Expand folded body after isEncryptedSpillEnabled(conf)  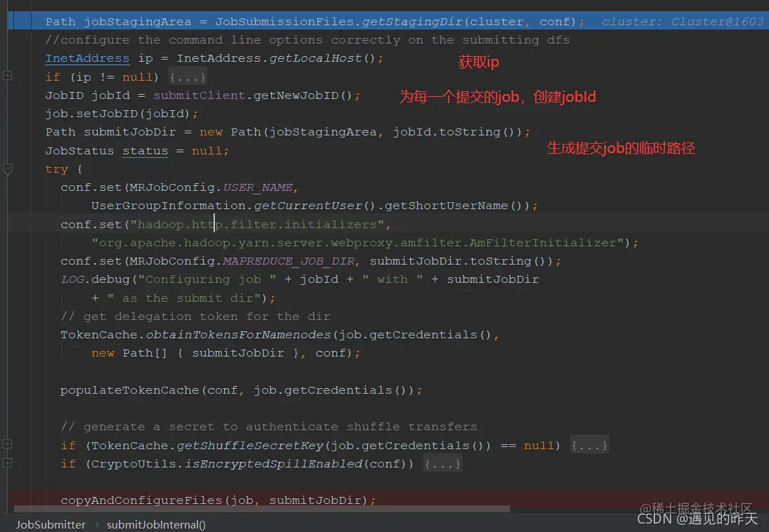[x=443, y=464]
